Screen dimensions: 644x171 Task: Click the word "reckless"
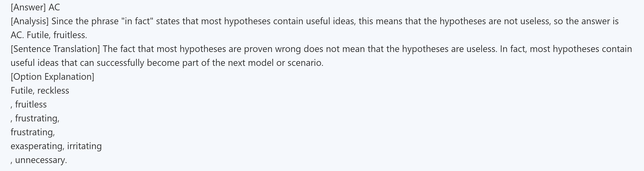(x=53, y=91)
